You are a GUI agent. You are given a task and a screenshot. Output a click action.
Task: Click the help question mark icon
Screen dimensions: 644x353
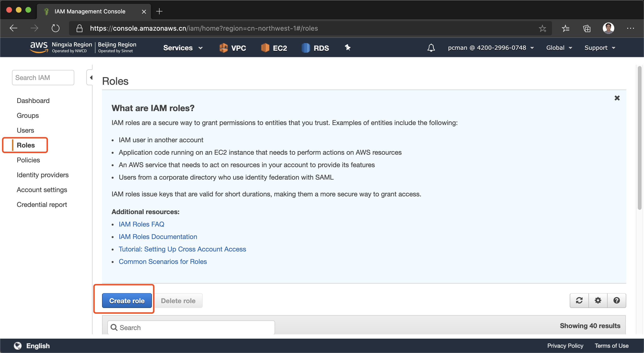tap(616, 300)
